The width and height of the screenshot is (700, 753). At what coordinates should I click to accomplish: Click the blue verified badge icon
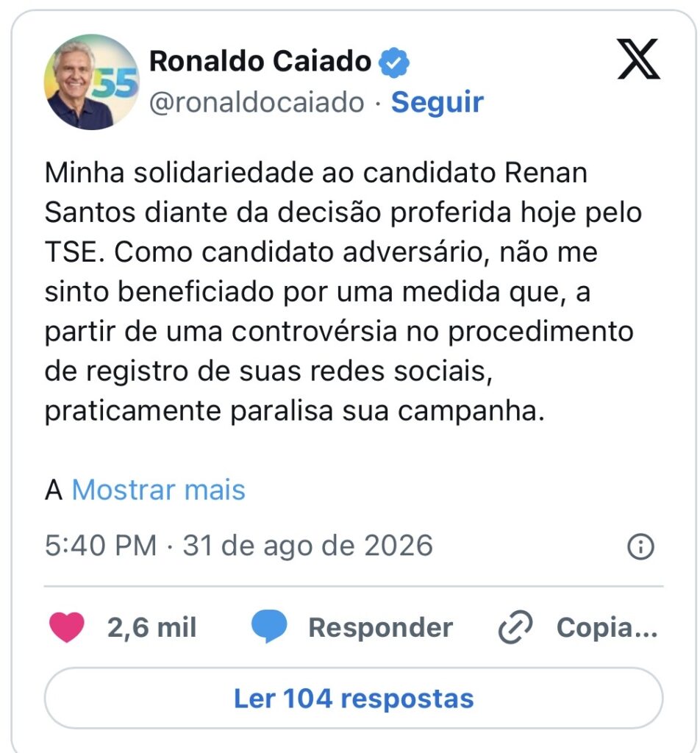click(x=393, y=63)
